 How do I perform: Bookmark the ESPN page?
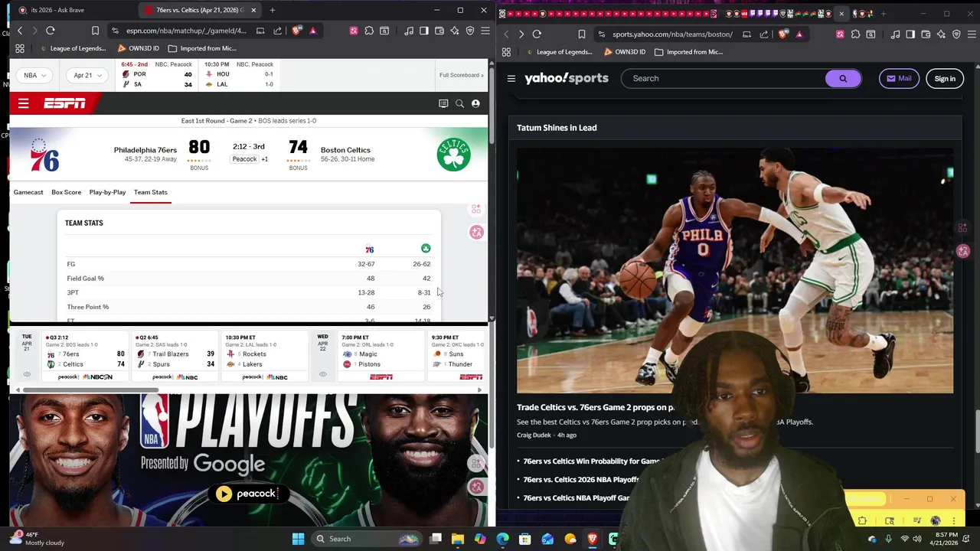95,31
